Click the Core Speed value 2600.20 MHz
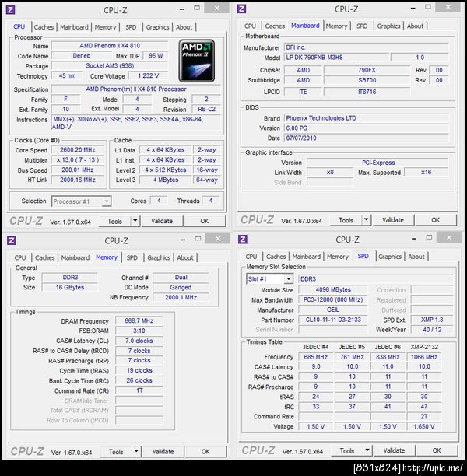This screenshot has height=476, width=467. 78,149
